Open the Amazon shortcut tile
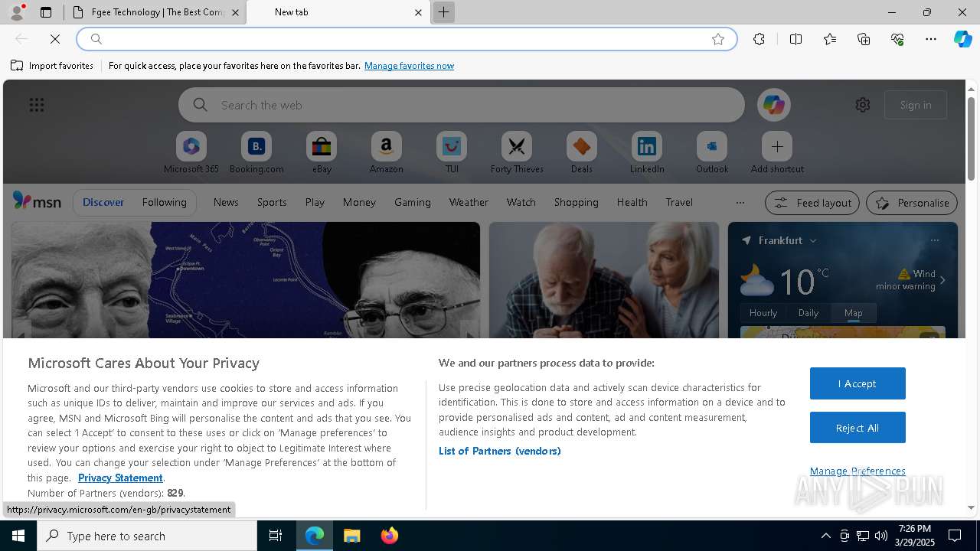Viewport: 980px width, 551px height. point(386,152)
